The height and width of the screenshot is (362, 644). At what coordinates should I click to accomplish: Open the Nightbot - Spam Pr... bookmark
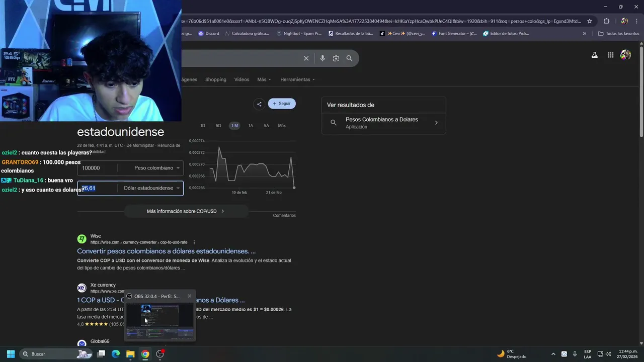point(299,34)
